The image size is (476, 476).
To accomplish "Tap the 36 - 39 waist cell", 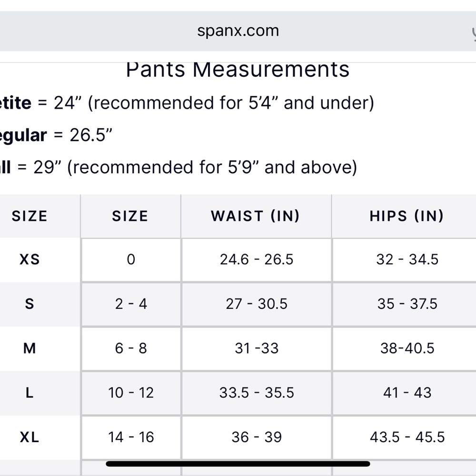I will (x=257, y=437).
